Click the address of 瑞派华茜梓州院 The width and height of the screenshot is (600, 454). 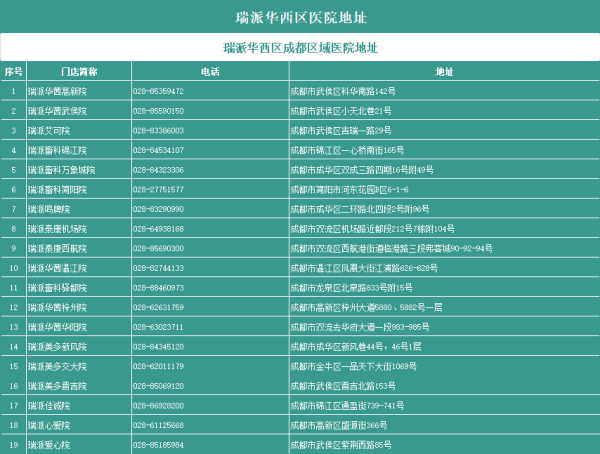[x=366, y=307]
